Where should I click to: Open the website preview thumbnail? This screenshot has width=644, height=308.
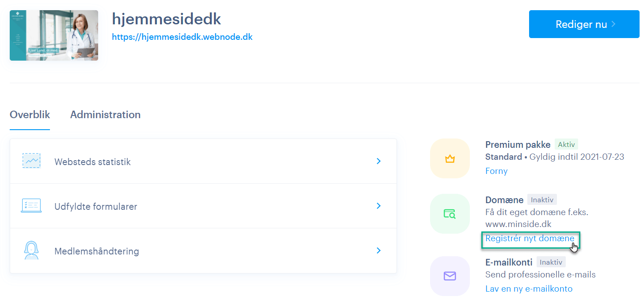tap(54, 35)
